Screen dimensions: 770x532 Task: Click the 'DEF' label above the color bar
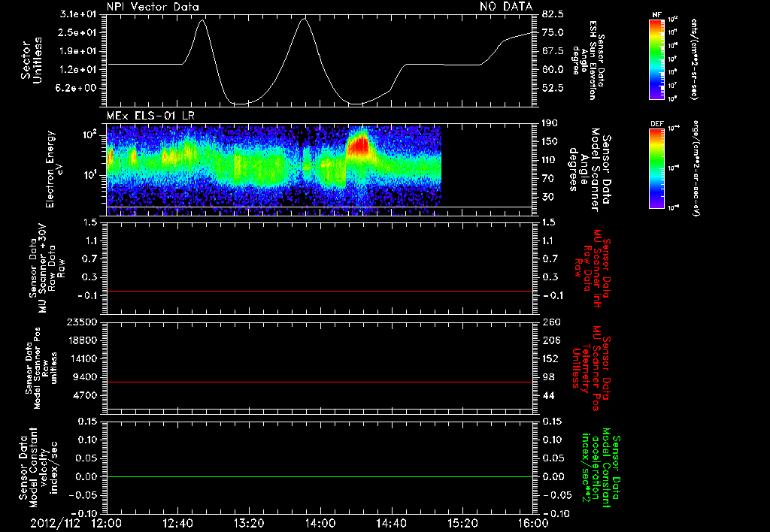point(656,124)
